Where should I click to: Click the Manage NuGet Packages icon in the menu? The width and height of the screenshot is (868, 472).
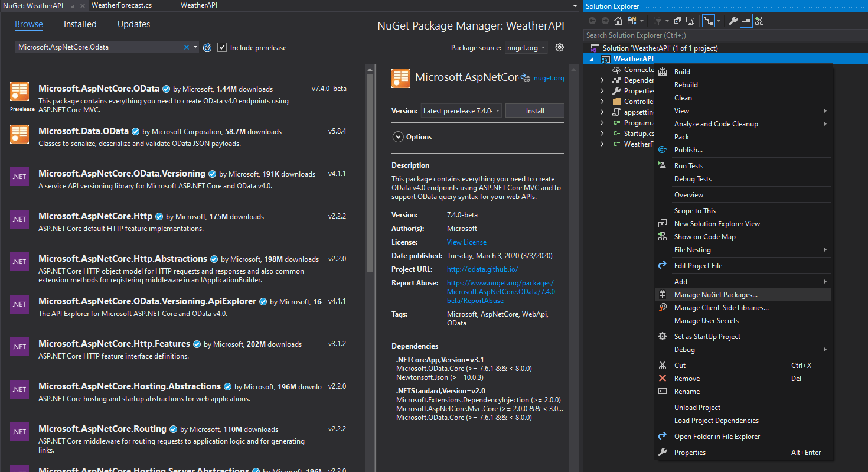click(x=663, y=294)
